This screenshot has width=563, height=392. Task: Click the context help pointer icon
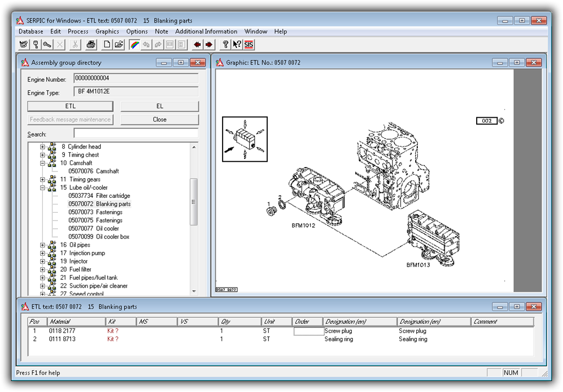point(237,45)
